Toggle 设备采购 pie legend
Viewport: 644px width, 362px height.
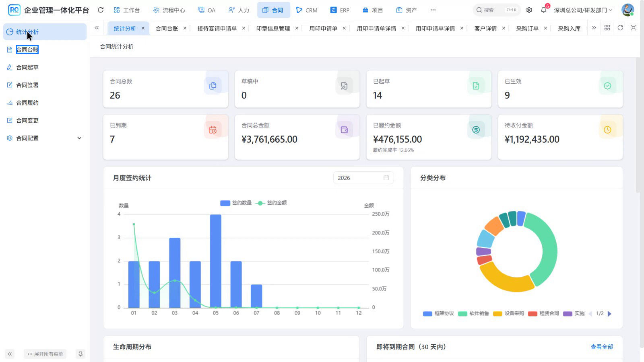508,314
